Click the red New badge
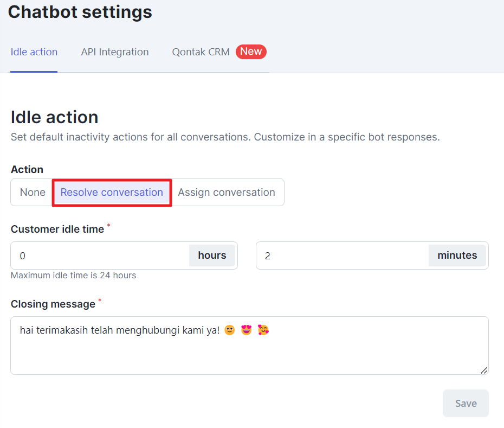 tap(251, 52)
